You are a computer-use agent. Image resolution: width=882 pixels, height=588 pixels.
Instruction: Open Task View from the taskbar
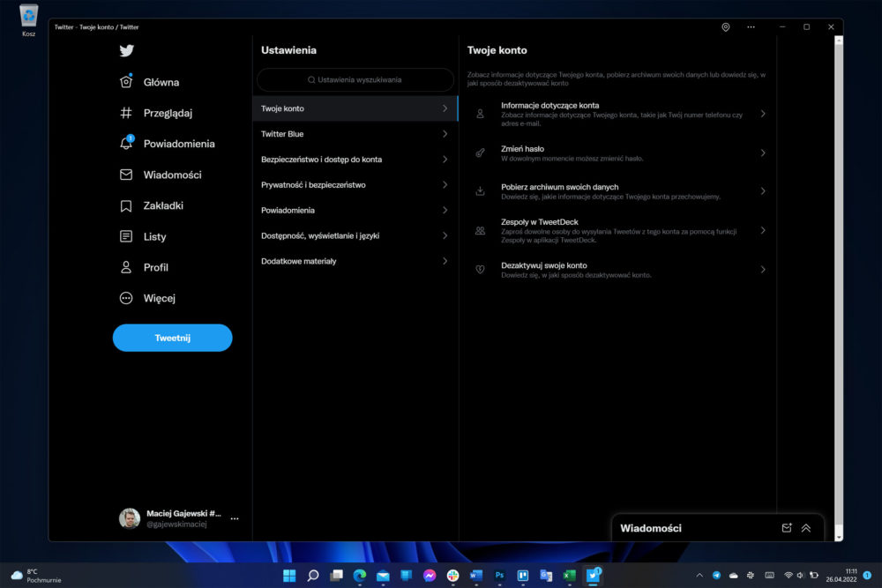click(336, 575)
